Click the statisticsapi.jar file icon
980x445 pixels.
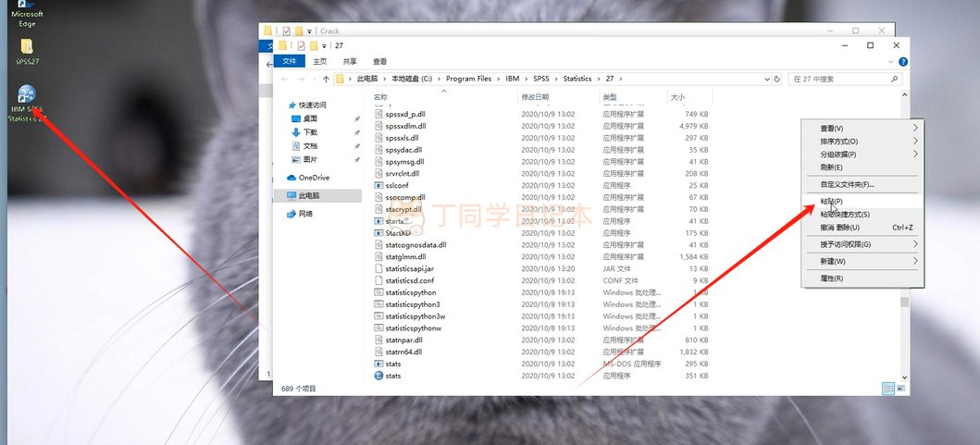[378, 268]
